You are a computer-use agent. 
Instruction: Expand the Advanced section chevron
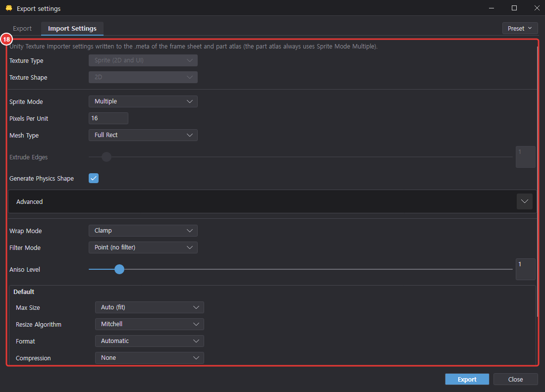(524, 201)
